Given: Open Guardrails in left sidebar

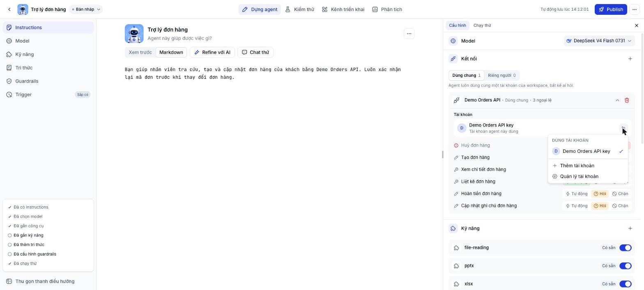Looking at the screenshot, I should pyautogui.click(x=48, y=81).
